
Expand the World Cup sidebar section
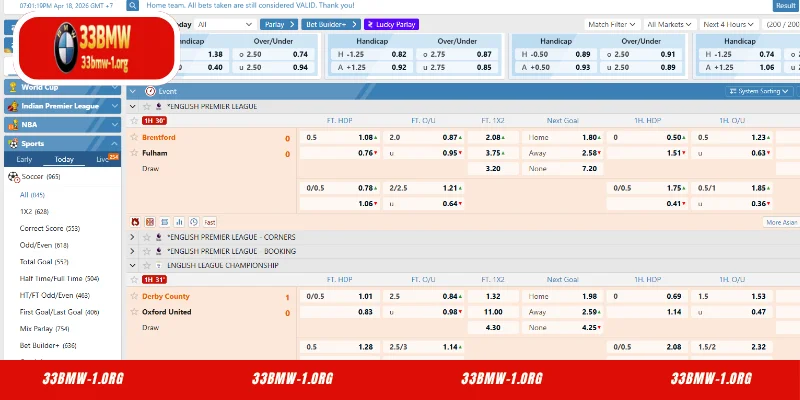[115, 87]
